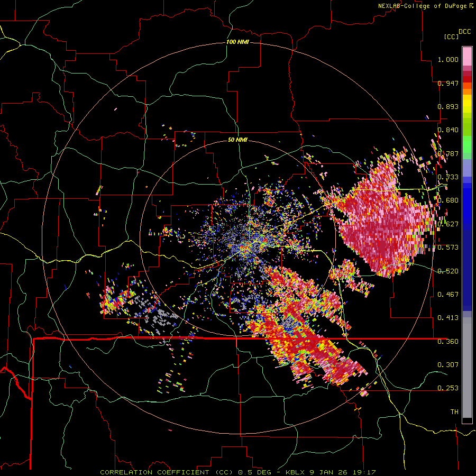Click the 0.680 value on the color scale
This screenshot has width=476, height=476.
coord(448,200)
